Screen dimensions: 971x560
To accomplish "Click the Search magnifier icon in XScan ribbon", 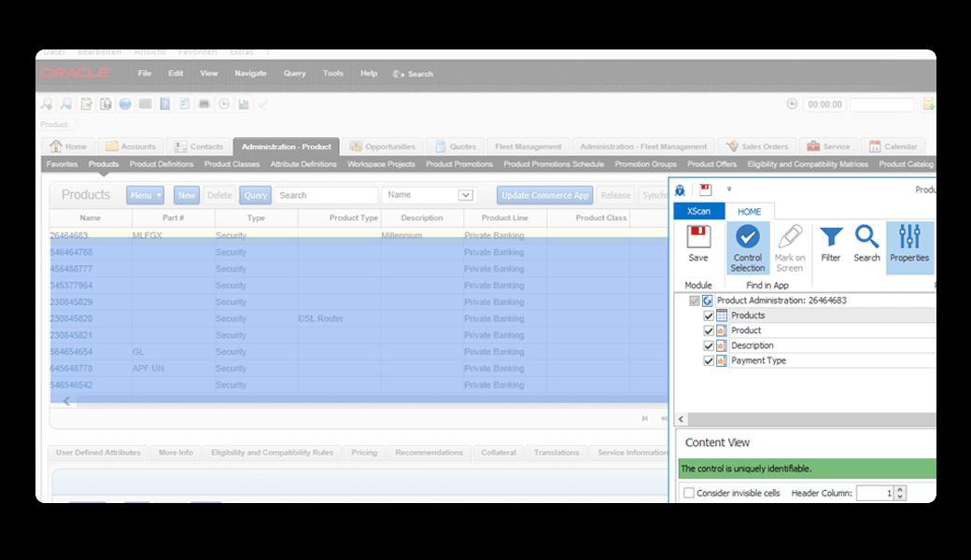I will 866,245.
